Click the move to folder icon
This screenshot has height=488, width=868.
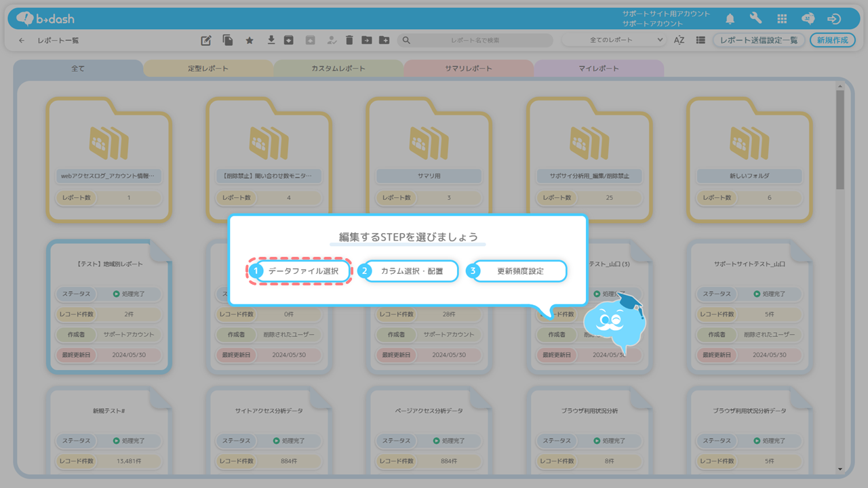[366, 41]
